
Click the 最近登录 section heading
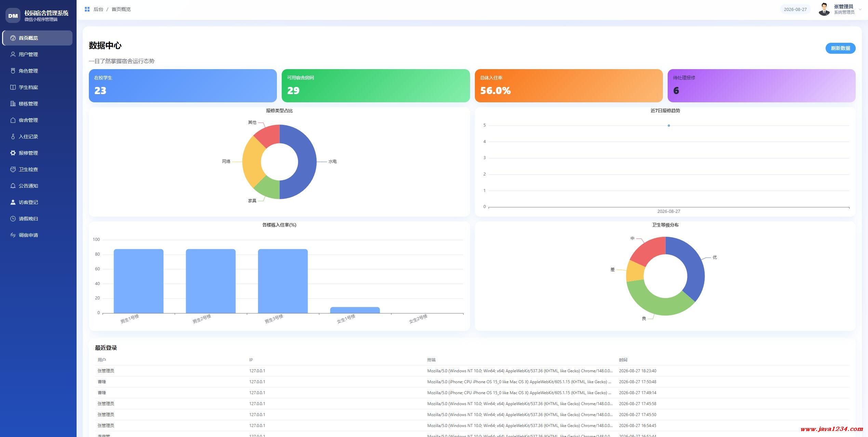tap(106, 348)
